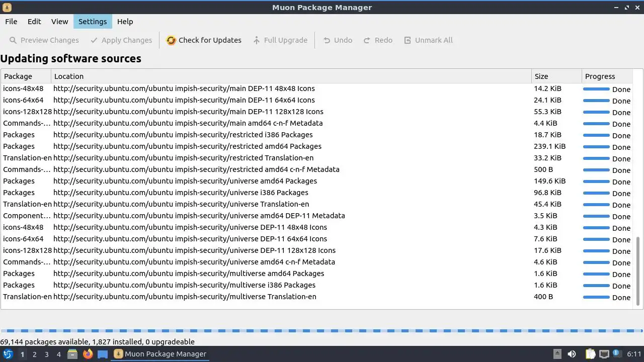Select the multiverse i386 Packages row
The image size is (644, 362).
(317, 285)
